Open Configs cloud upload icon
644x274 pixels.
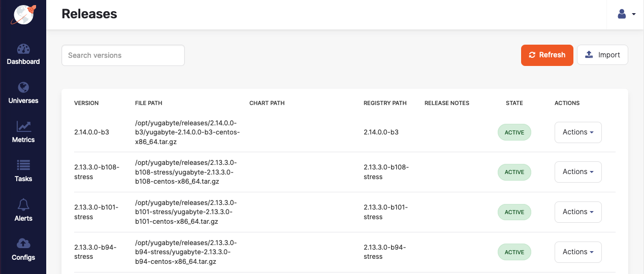point(23,244)
